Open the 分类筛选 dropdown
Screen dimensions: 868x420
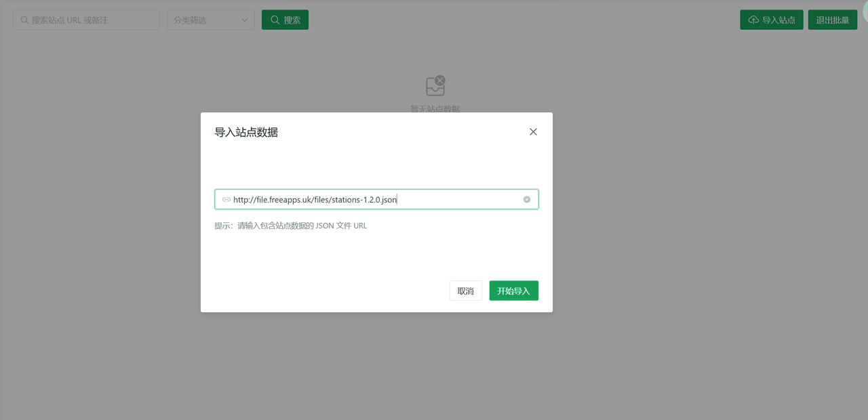[x=211, y=20]
